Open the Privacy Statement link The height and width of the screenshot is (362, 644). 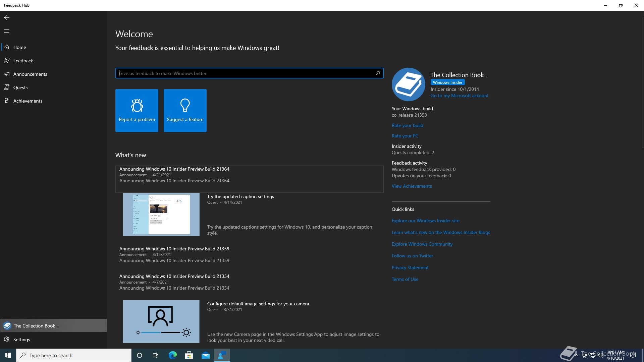coord(410,267)
